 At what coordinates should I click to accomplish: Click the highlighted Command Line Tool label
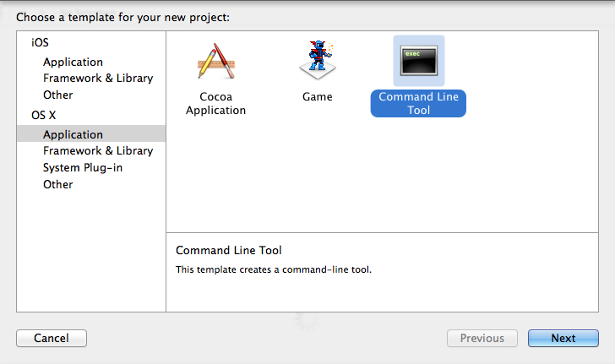click(x=417, y=103)
